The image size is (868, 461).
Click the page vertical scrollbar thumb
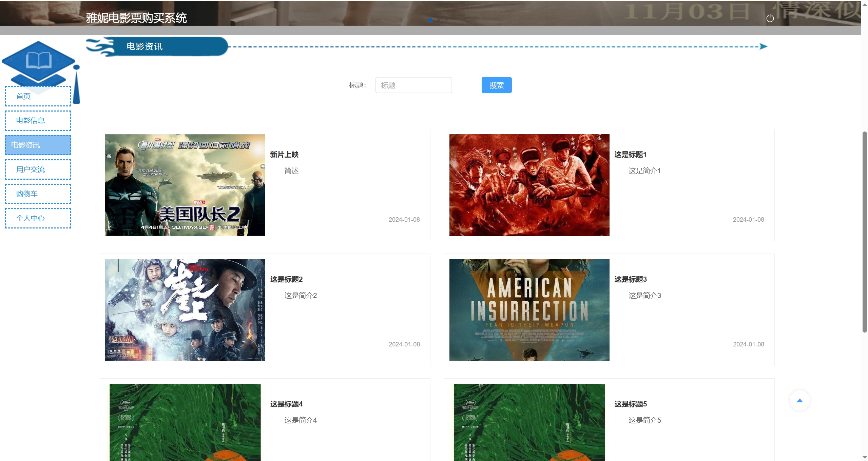865,232
